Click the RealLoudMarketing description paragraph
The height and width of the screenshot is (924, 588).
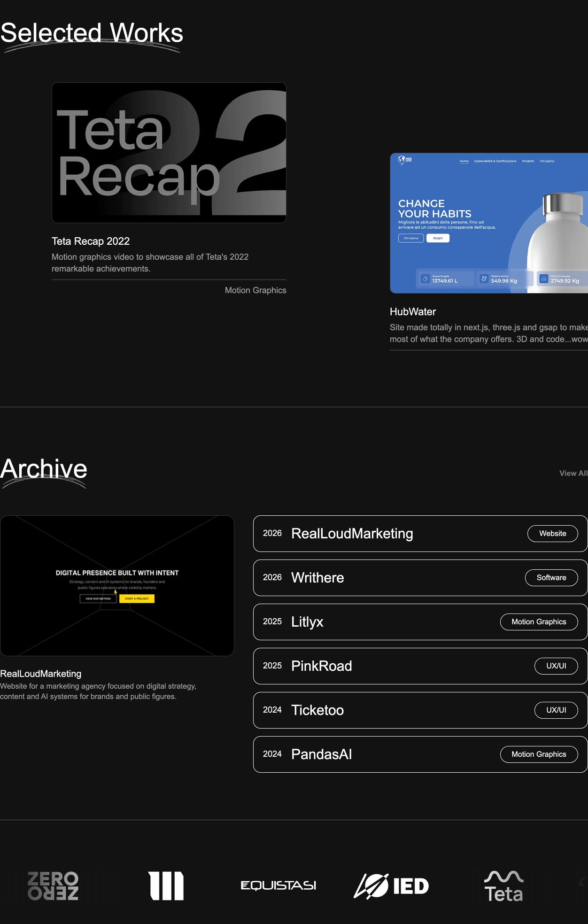(x=98, y=691)
